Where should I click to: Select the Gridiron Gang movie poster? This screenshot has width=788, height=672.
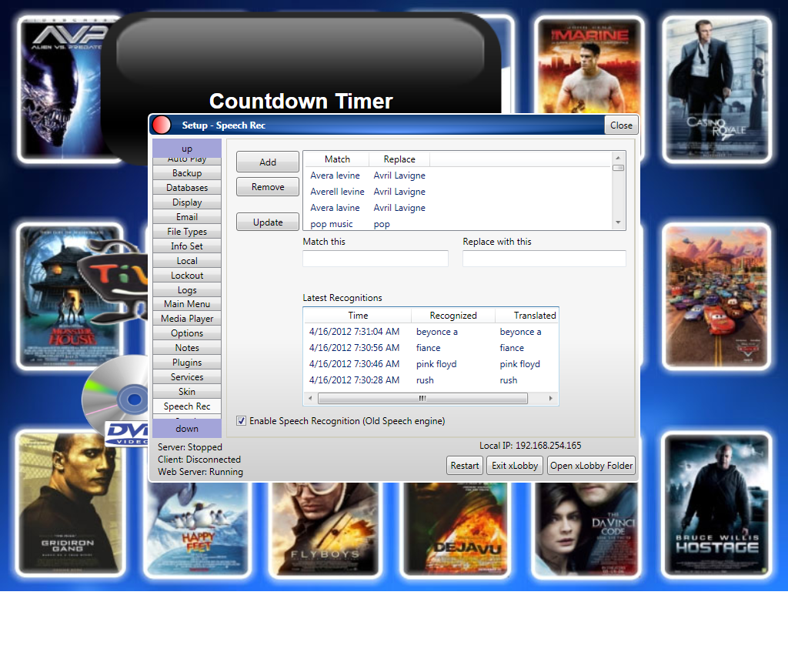coord(69,503)
